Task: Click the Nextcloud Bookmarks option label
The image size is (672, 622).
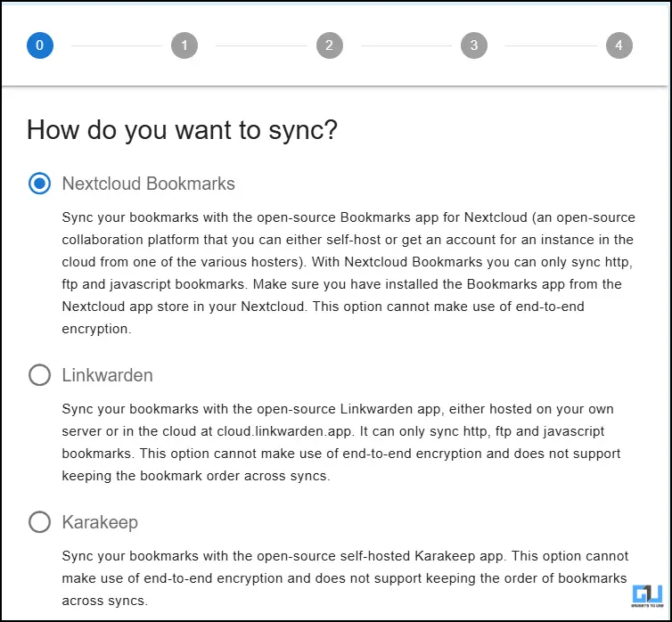Action: (x=148, y=184)
